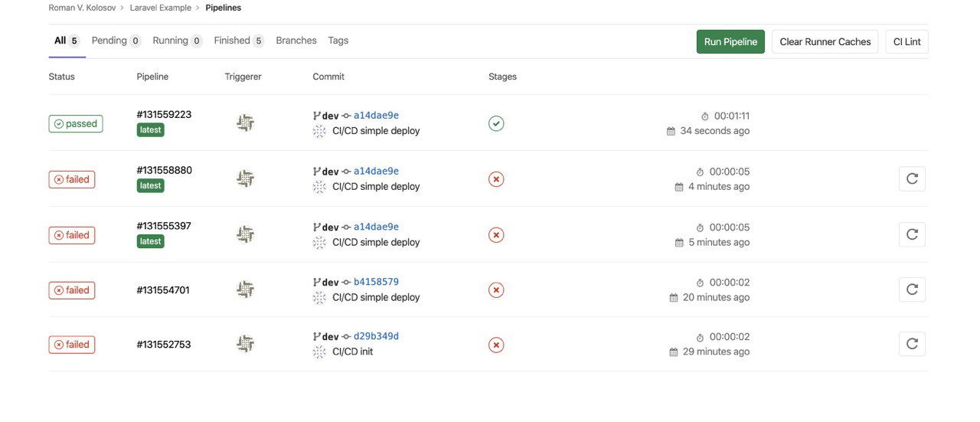Click Clear Runner Caches button
Image resolution: width=980 pixels, height=422 pixels.
[825, 41]
